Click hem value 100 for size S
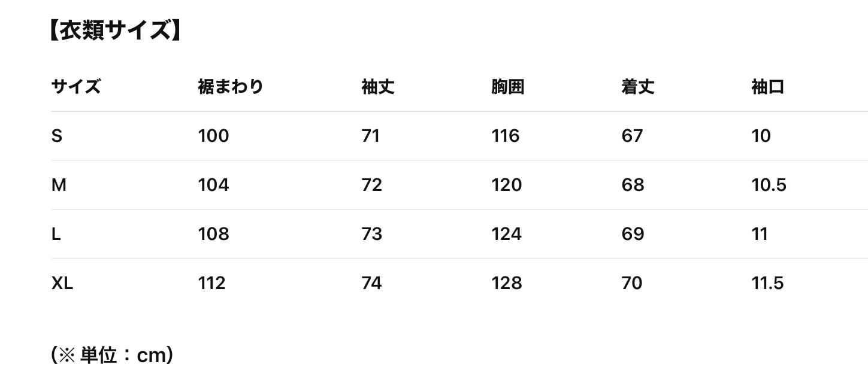Image resolution: width=868 pixels, height=386 pixels. pos(213,136)
